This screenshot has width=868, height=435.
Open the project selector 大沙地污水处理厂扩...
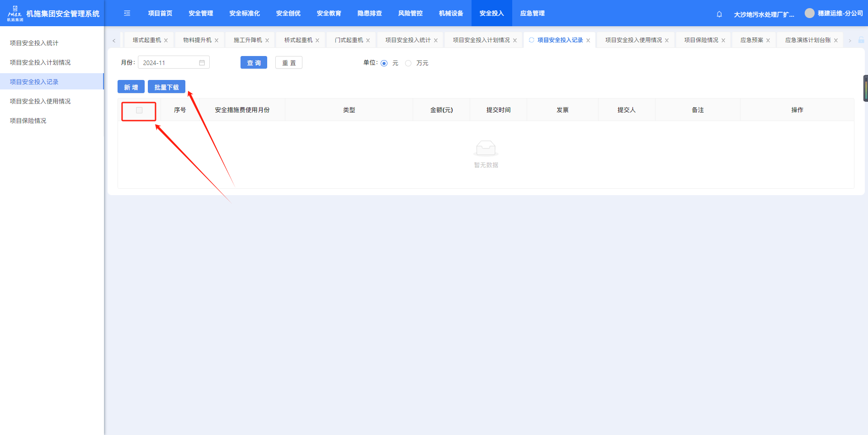tap(764, 14)
